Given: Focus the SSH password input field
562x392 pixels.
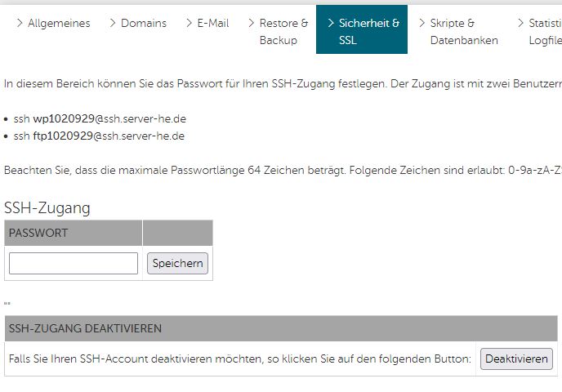Looking at the screenshot, I should (74, 264).
